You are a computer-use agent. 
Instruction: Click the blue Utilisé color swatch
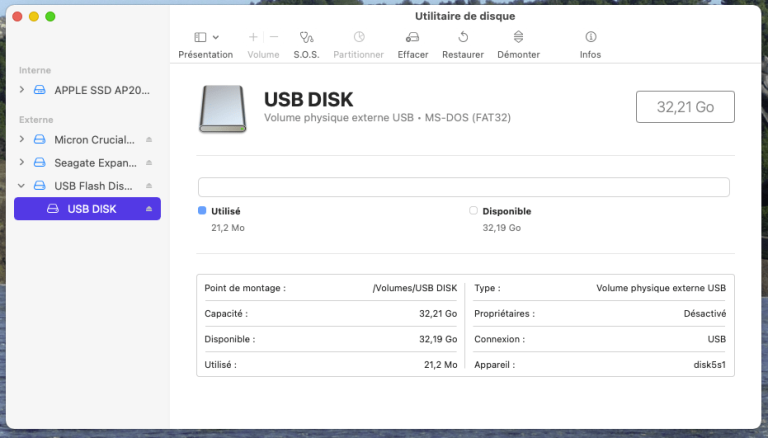[x=202, y=211]
